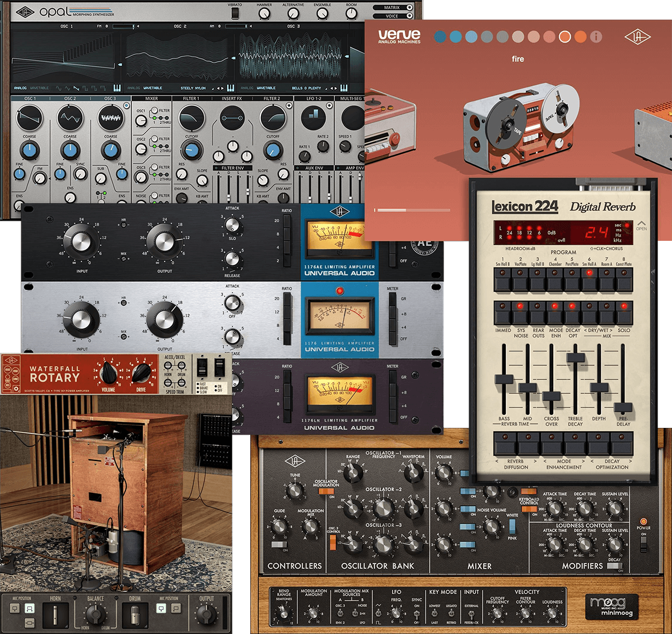This screenshot has height=634, width=672.
Task: Click the Waterfall Rotary Drive knob
Action: (141, 372)
